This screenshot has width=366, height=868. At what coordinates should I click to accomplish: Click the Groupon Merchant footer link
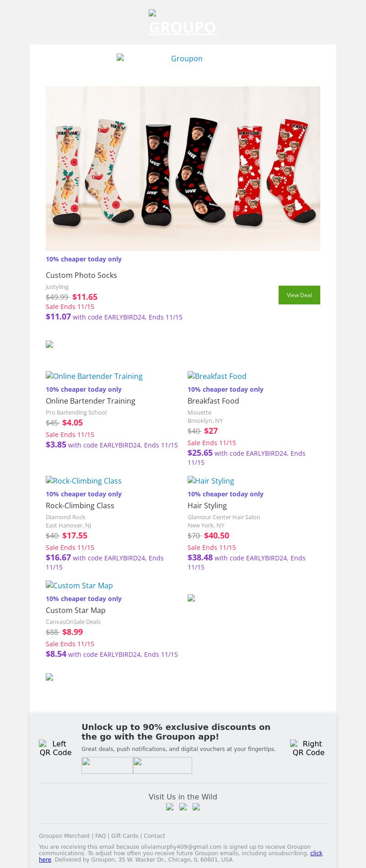click(x=64, y=836)
